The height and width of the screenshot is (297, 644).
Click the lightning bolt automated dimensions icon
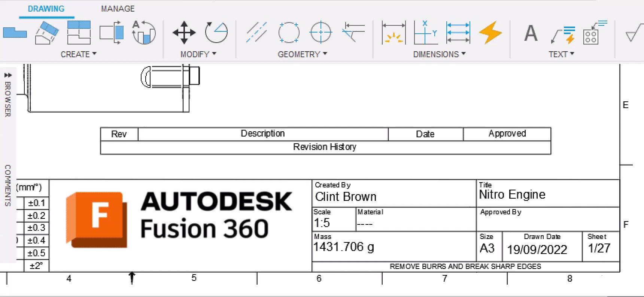click(490, 33)
